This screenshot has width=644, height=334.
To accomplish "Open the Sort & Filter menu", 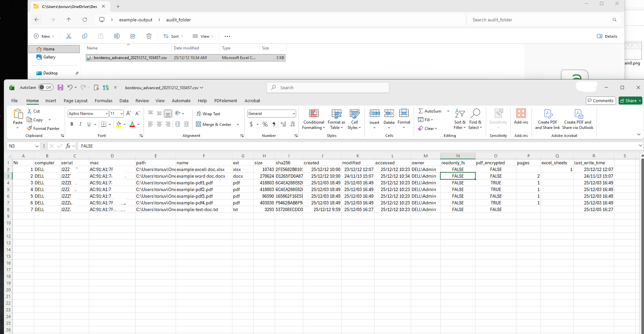I will click(x=460, y=120).
